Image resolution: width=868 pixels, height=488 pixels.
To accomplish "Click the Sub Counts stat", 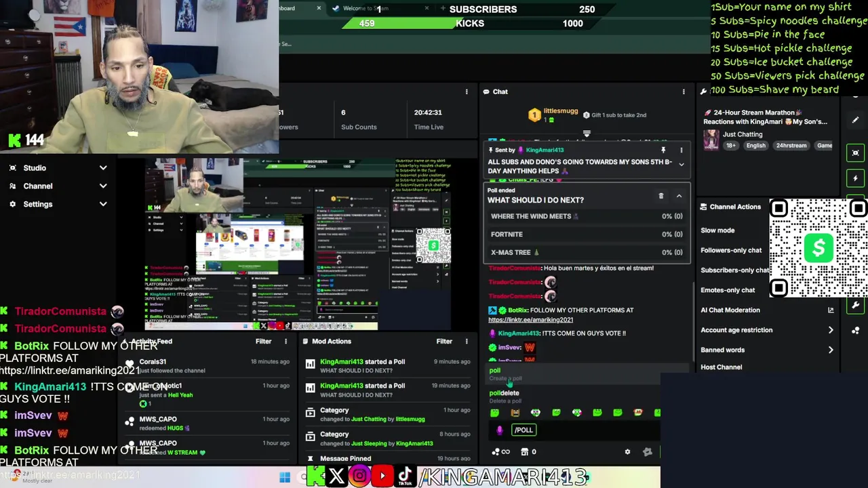I will pos(359,119).
